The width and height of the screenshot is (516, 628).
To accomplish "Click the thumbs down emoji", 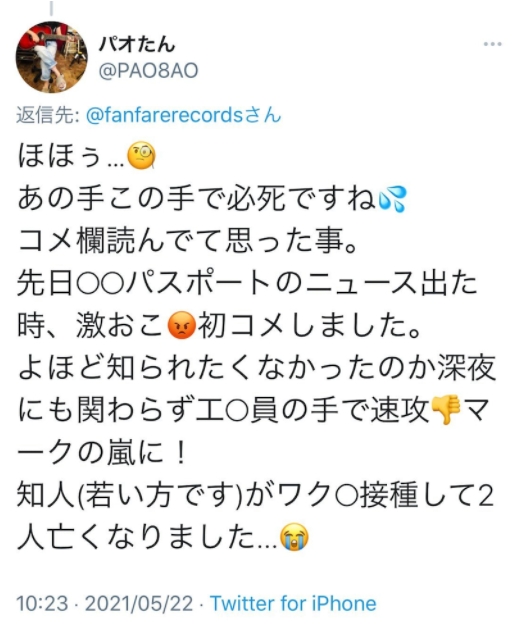I will 447,409.
